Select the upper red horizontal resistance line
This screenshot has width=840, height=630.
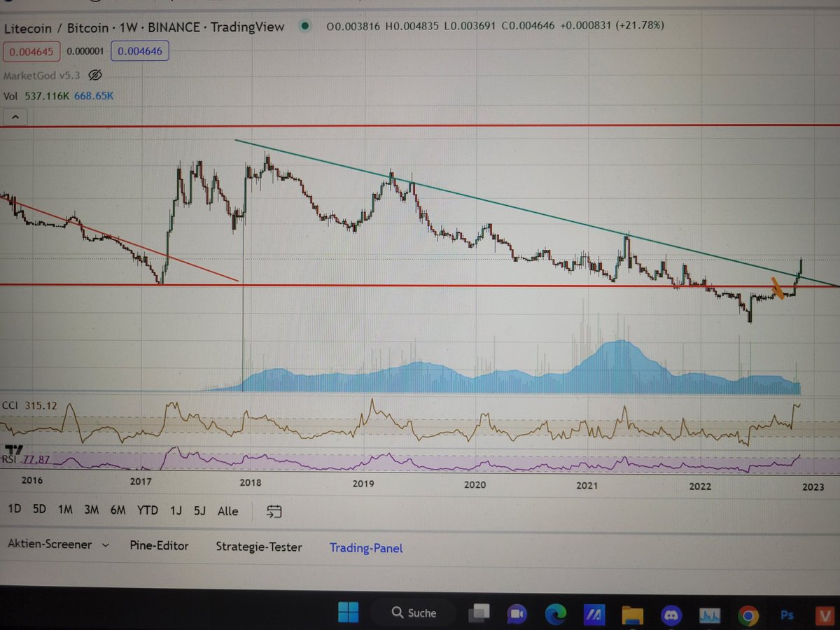420,126
